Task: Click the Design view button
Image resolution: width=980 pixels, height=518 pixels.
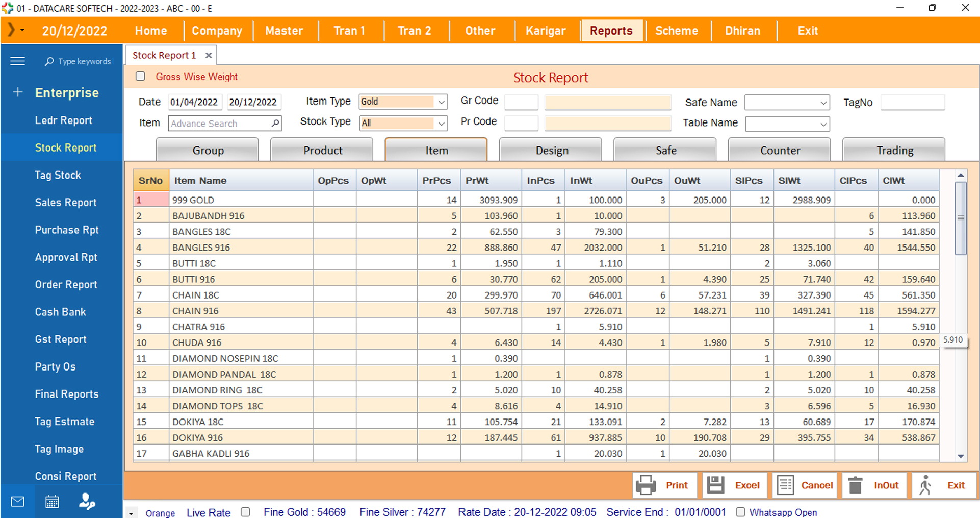Action: pyautogui.click(x=551, y=150)
